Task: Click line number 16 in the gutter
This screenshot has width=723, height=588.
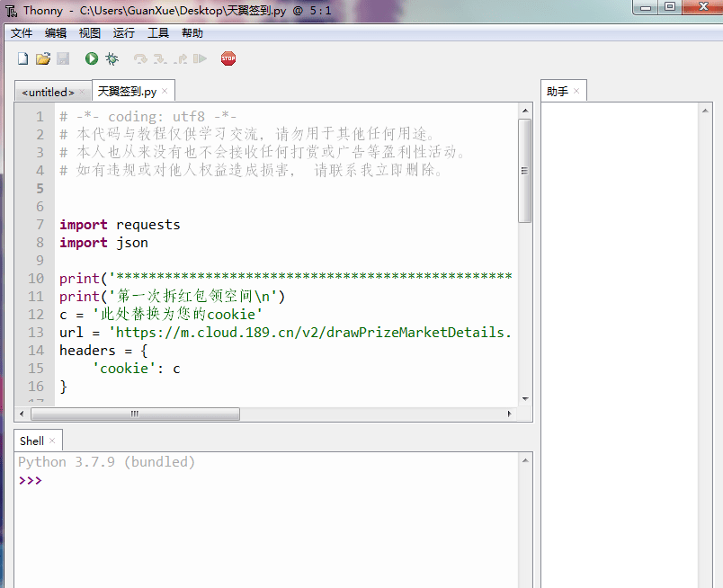Action: (x=36, y=387)
